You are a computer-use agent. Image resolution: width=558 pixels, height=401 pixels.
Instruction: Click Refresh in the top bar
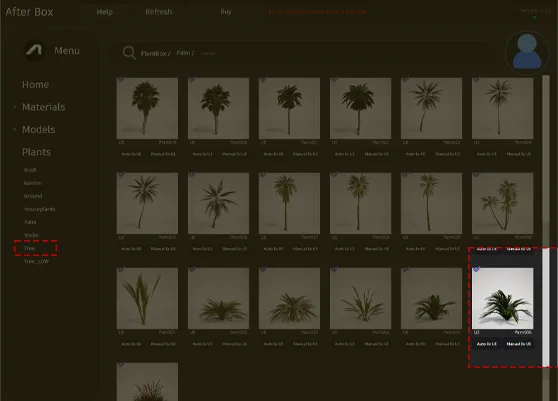(x=158, y=12)
